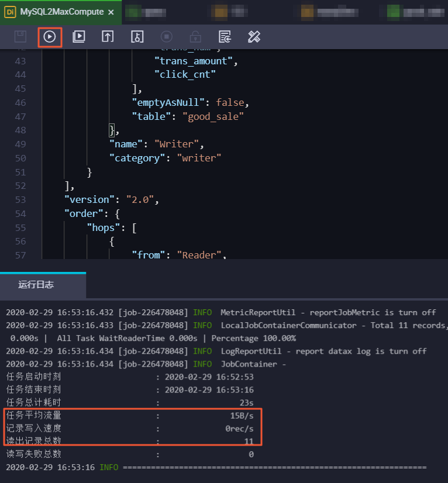Click the 任务启动时刻 log line

coord(130,377)
